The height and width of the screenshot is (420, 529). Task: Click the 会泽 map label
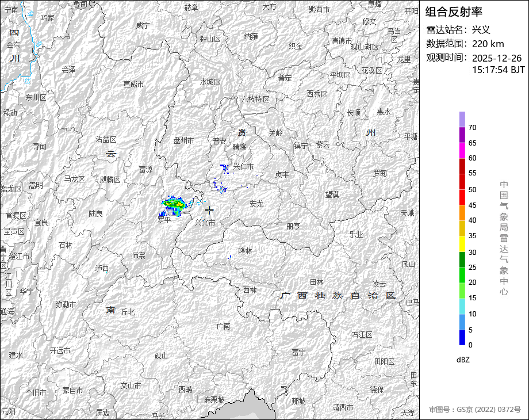pos(68,70)
